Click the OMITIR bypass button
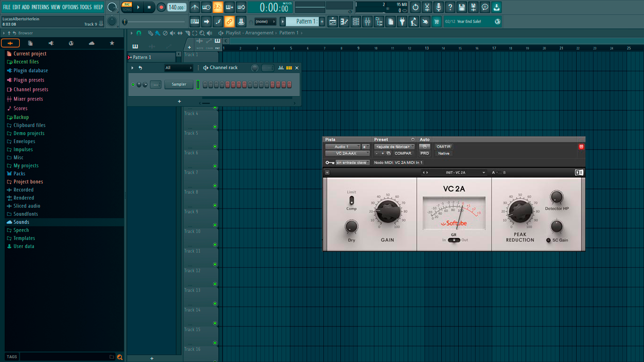 tap(444, 147)
